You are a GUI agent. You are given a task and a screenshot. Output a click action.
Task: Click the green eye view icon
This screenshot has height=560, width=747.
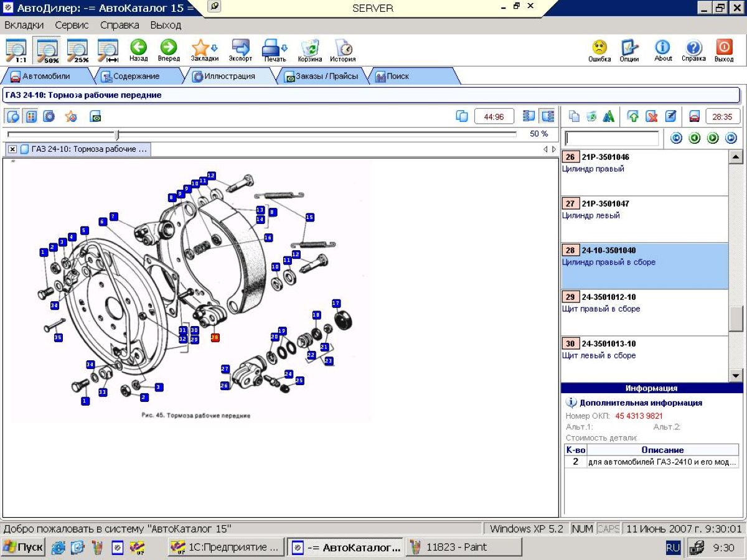(96, 116)
